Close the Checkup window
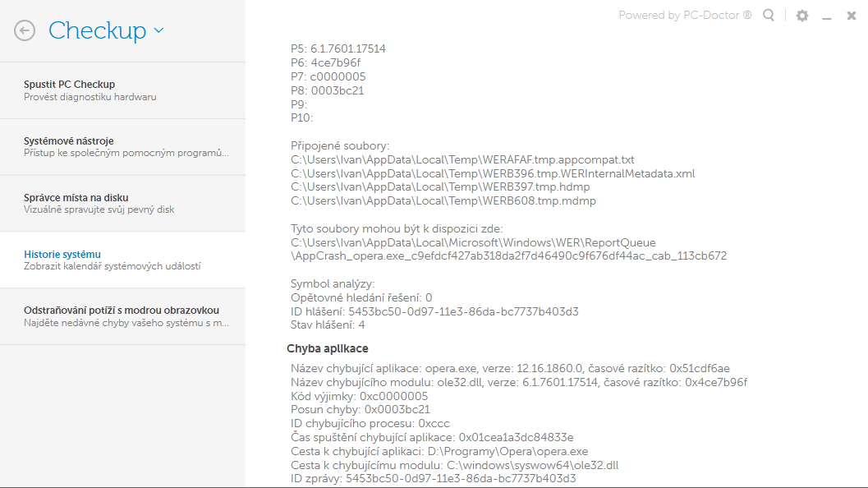 tap(852, 16)
